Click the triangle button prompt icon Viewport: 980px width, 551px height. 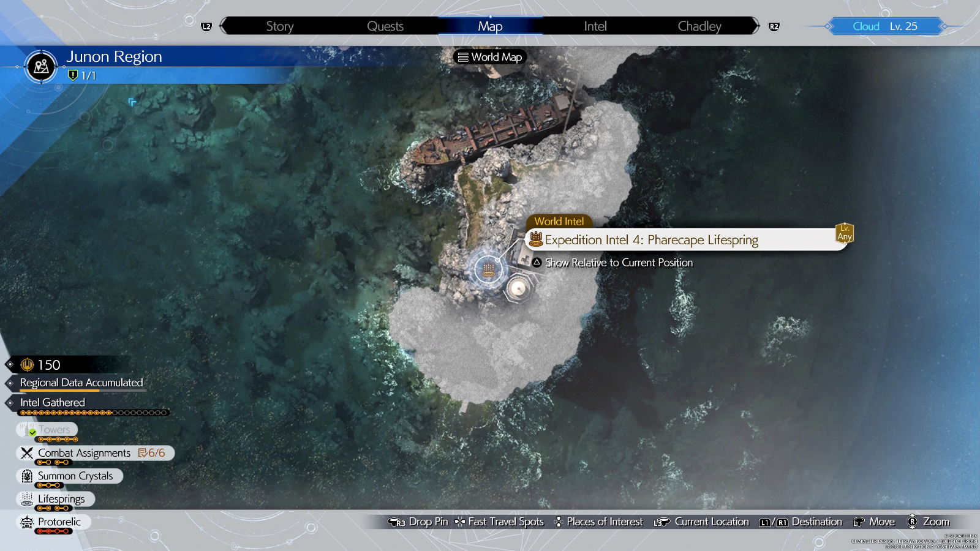click(x=537, y=262)
